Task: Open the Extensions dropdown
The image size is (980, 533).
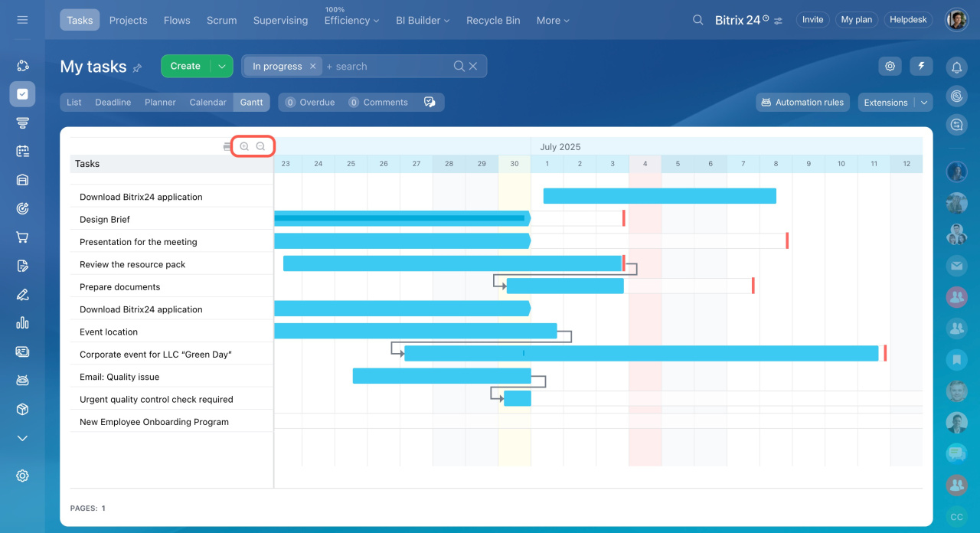Action: click(x=893, y=102)
